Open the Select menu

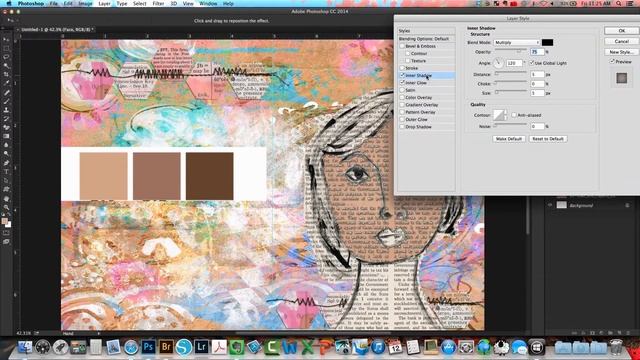140,4
